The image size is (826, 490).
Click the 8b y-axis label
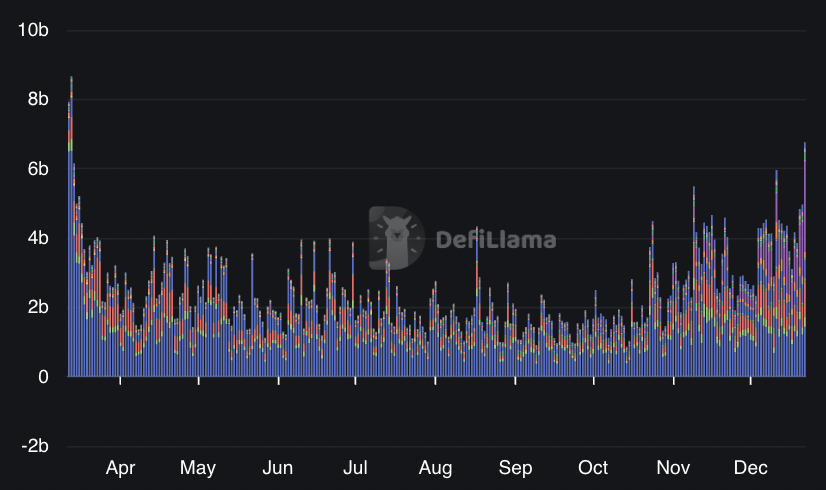coord(38,99)
